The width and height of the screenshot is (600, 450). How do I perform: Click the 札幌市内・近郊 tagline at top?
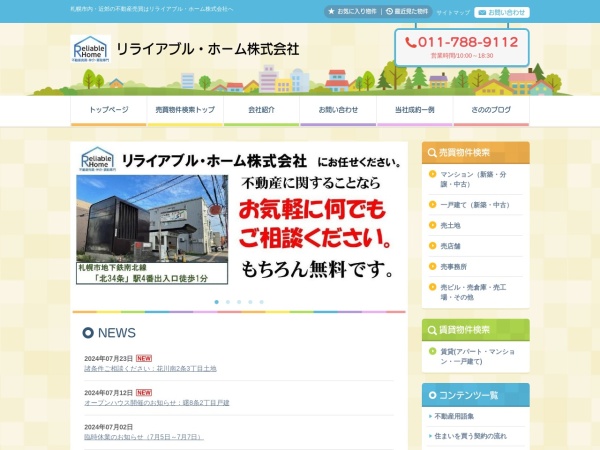(x=152, y=9)
